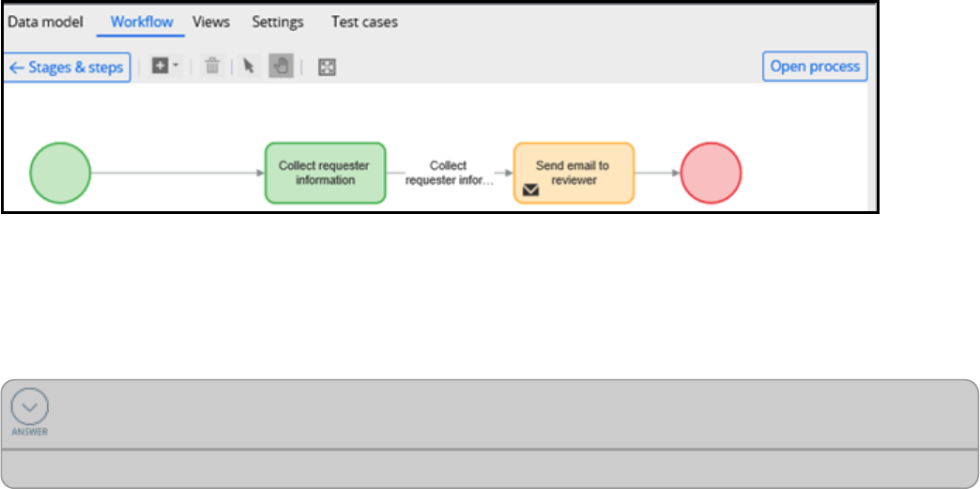Go back to Stages & steps
The width and height of the screenshot is (980, 489).
67,68
